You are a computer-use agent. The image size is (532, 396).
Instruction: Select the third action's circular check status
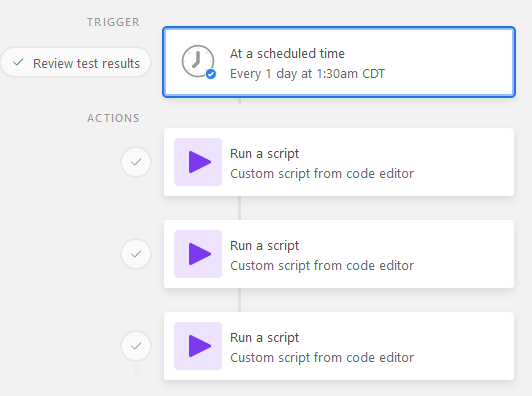click(x=136, y=346)
